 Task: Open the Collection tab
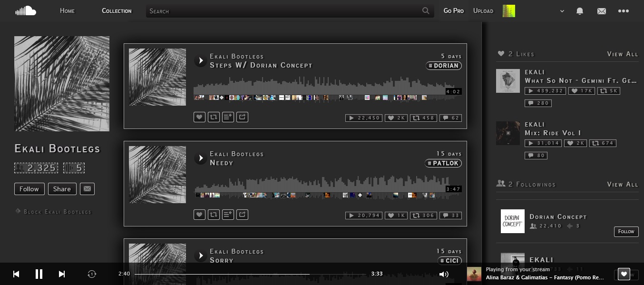(117, 10)
